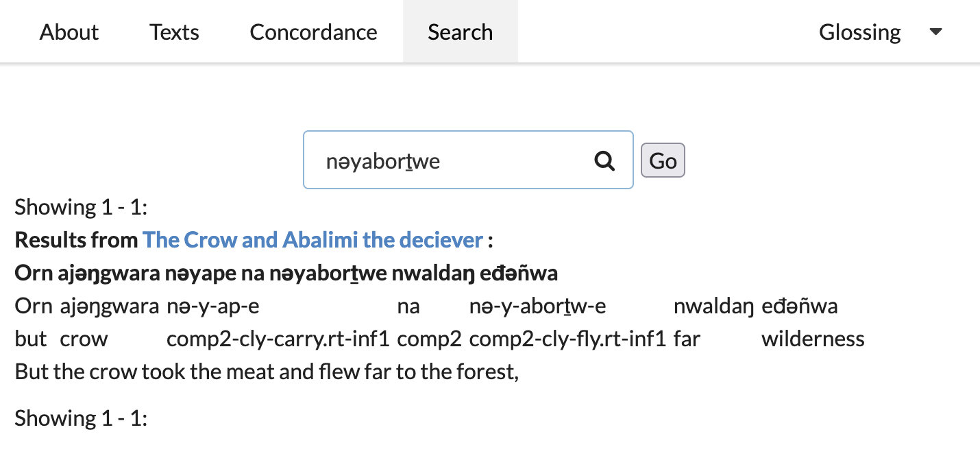
Task: Focus the search input field
Action: pyautogui.click(x=468, y=160)
